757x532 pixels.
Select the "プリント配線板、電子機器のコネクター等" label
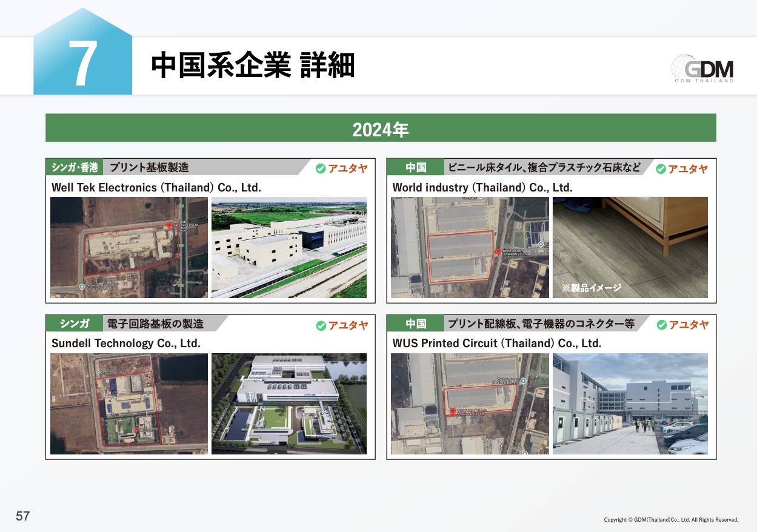[541, 324]
